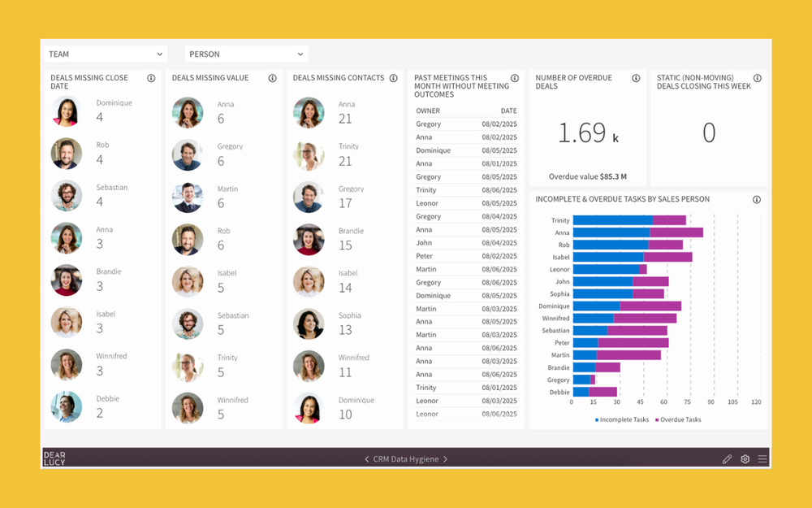Toggle Incomplete Tasks legend entry

click(x=622, y=420)
